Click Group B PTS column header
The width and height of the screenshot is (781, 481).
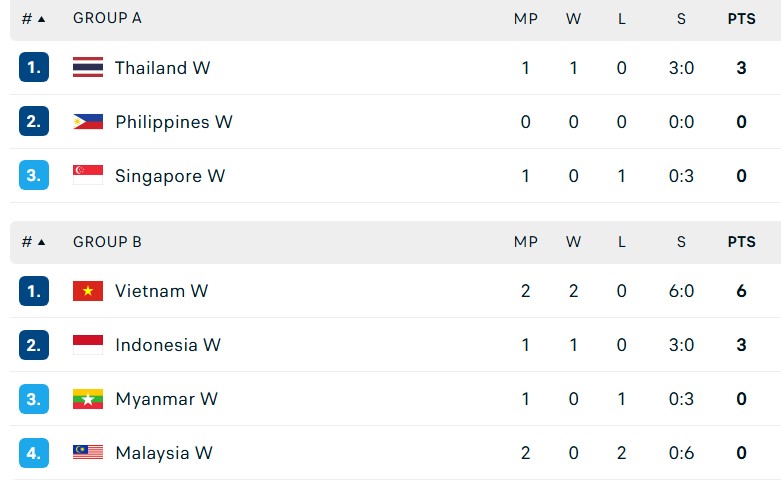coord(741,242)
